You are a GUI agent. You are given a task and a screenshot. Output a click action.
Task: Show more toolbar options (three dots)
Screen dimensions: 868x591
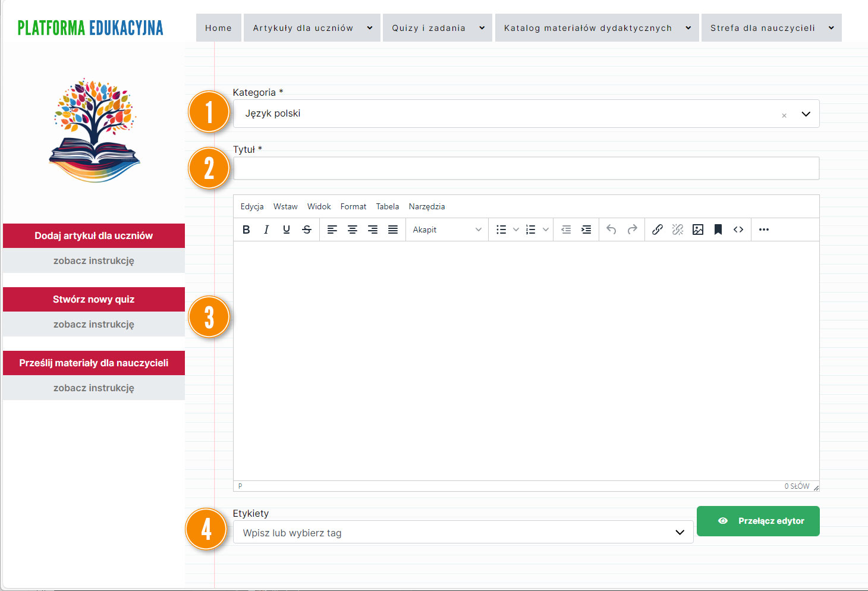coord(764,230)
